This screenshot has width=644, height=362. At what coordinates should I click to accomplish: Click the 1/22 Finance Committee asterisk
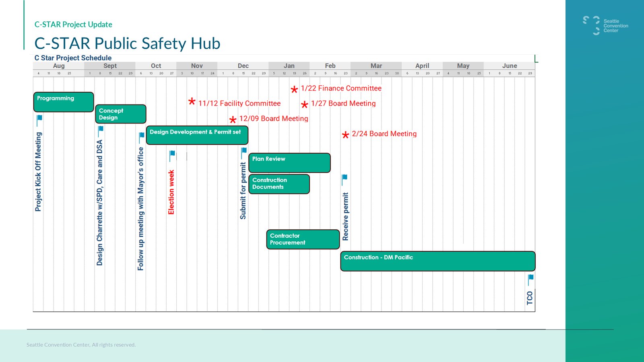[x=294, y=89]
